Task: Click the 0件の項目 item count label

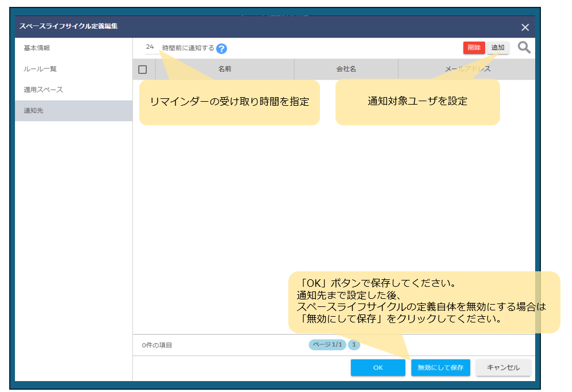Action: 157,345
